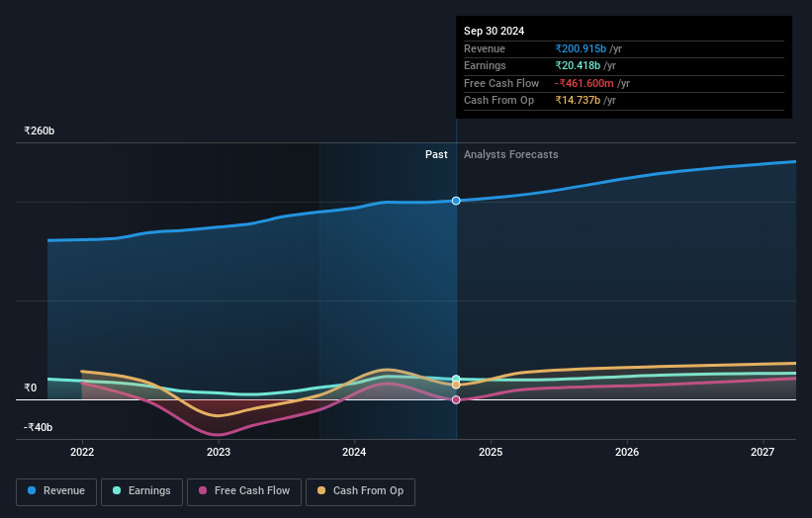Viewport: 812px width, 518px height.
Task: Toggle the Free Cash Flow legend series
Action: 244,491
